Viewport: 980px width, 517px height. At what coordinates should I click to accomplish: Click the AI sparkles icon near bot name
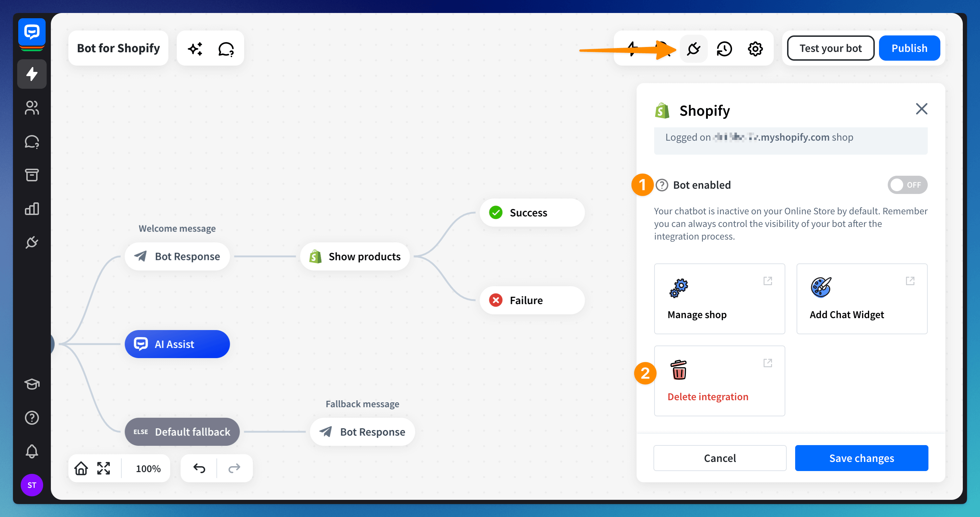(195, 49)
